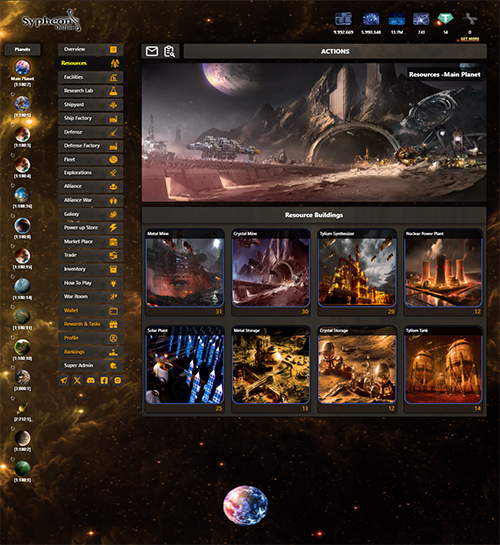Open the mail envelope icon
The width and height of the screenshot is (500, 545).
tap(152, 51)
